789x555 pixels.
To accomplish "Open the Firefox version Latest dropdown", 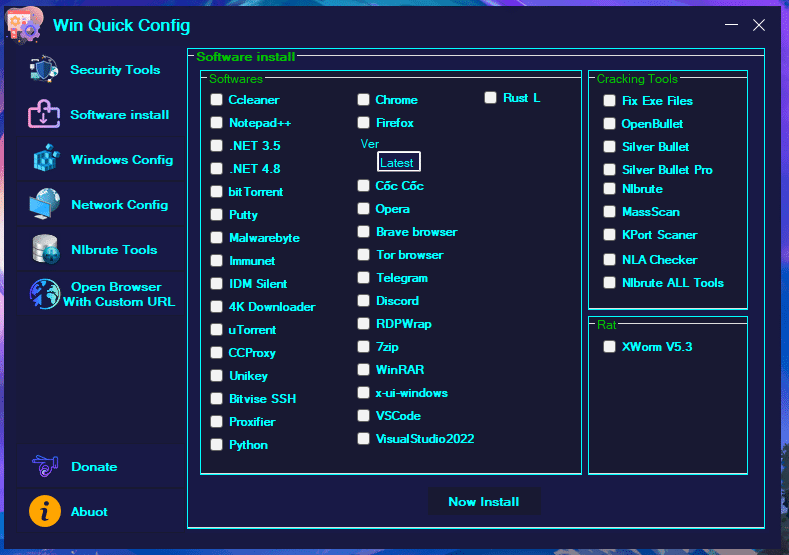I will pos(399,162).
